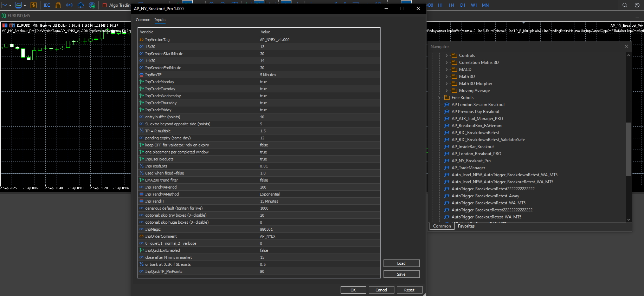Expand the Math 3D Morpher folder
The width and height of the screenshot is (644, 296).
click(x=446, y=84)
